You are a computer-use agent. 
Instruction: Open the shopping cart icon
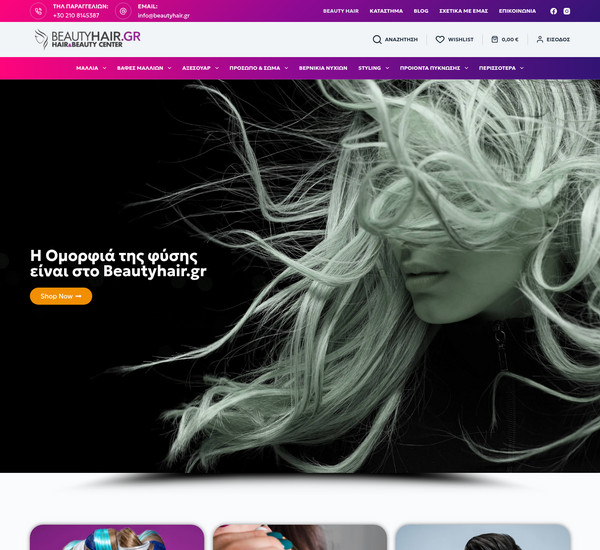pyautogui.click(x=494, y=39)
